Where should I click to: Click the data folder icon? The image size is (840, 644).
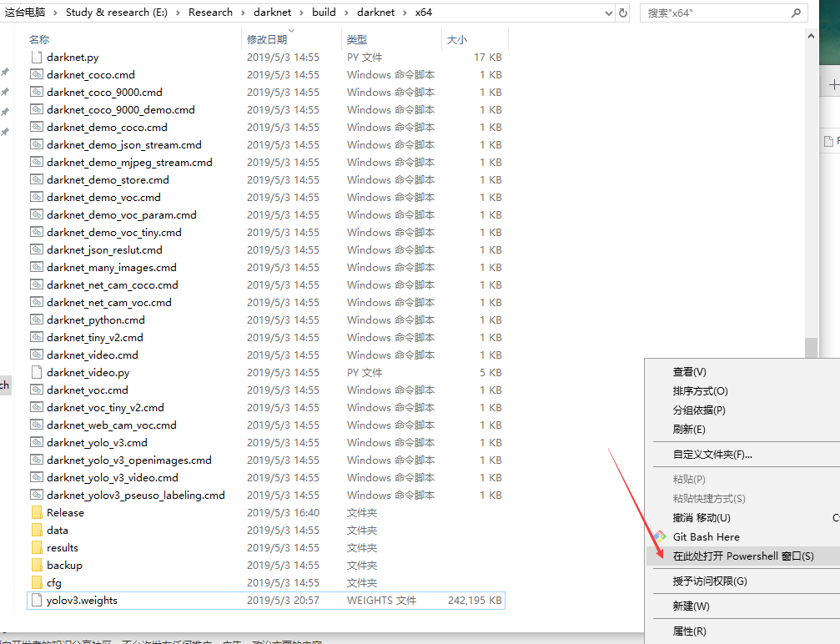pyautogui.click(x=37, y=530)
